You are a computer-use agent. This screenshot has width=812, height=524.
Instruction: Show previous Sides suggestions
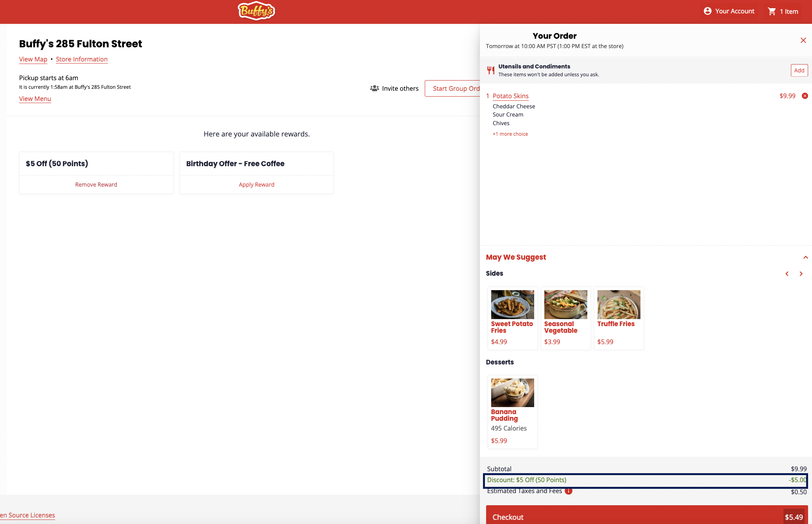pyautogui.click(x=787, y=274)
